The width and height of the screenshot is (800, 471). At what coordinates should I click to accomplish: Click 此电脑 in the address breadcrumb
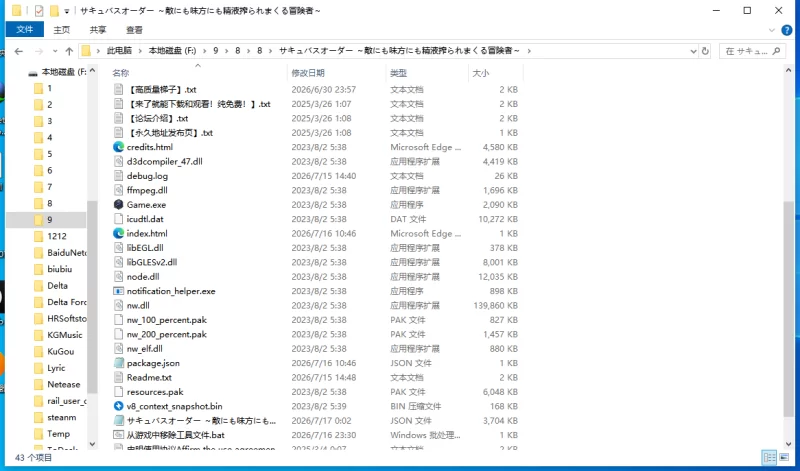click(x=119, y=51)
